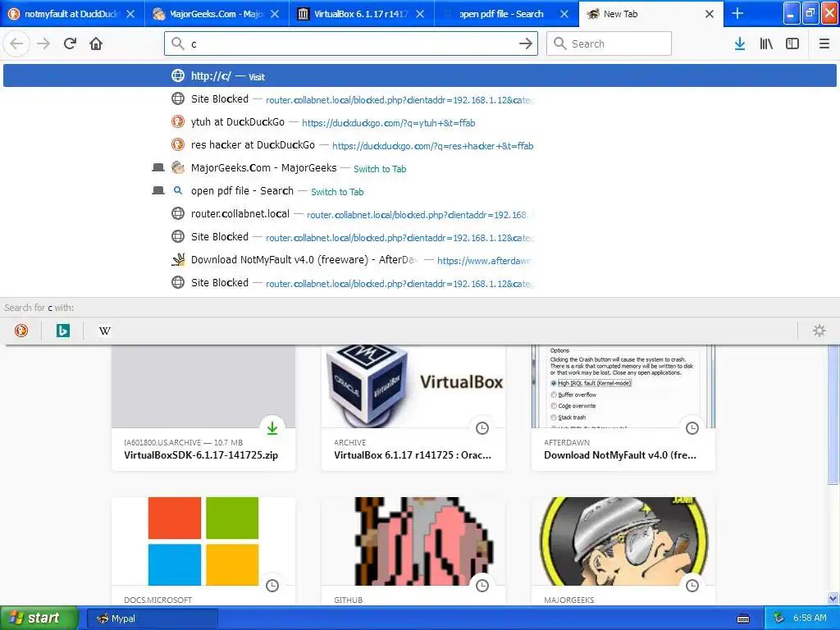Open the Downloads panel arrow icon

(x=740, y=43)
